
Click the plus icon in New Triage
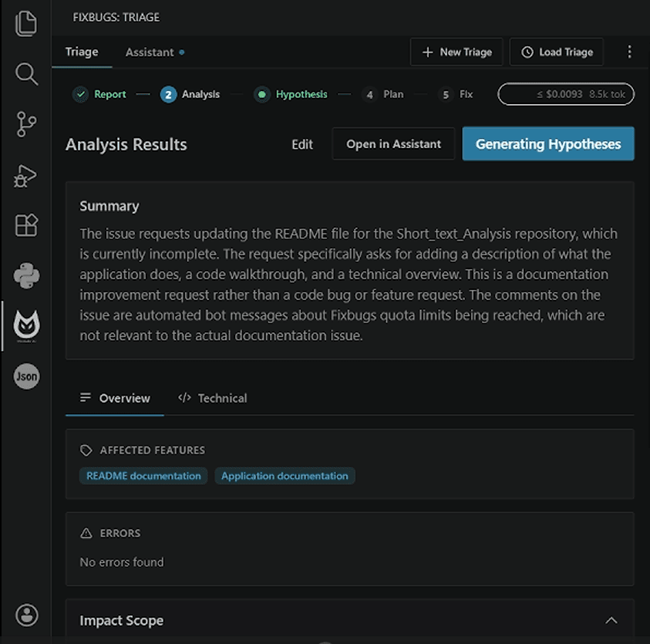click(427, 52)
